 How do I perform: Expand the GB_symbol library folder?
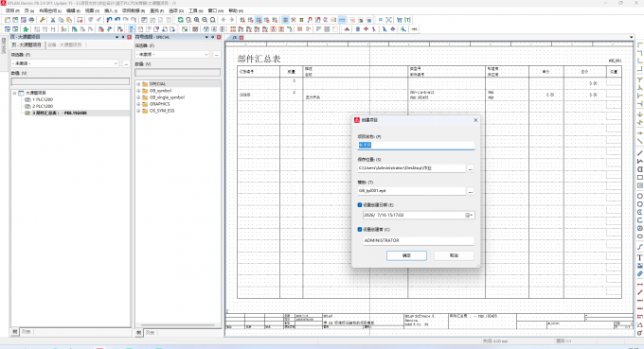tap(138, 91)
